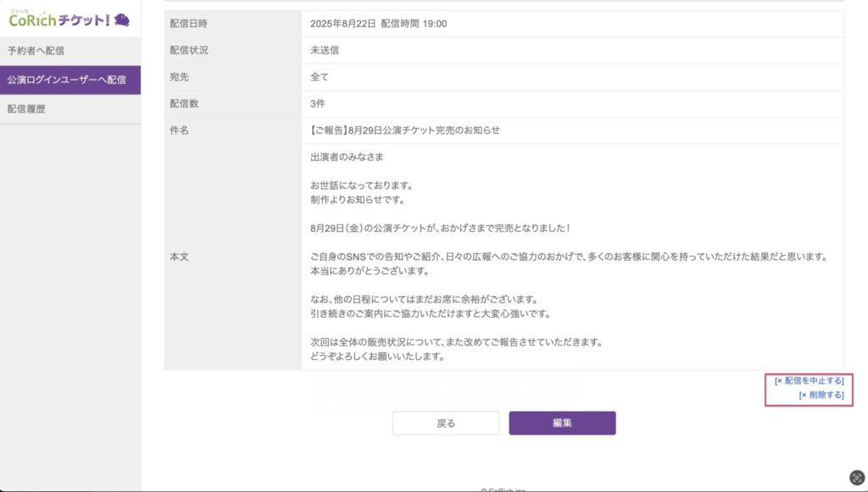Screen dimensions: 868x492
Task: Click the 削除する link
Action: pyautogui.click(x=821, y=395)
